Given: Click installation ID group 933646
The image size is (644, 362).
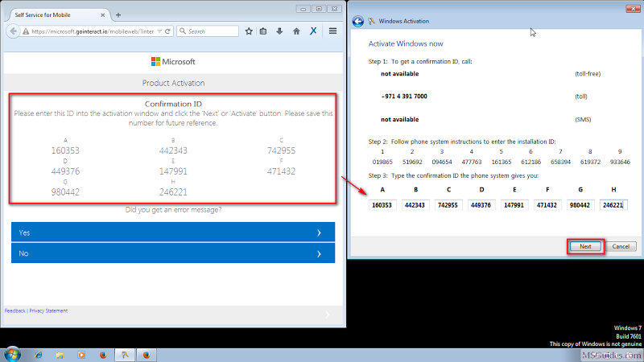Looking at the screenshot, I should [x=620, y=162].
